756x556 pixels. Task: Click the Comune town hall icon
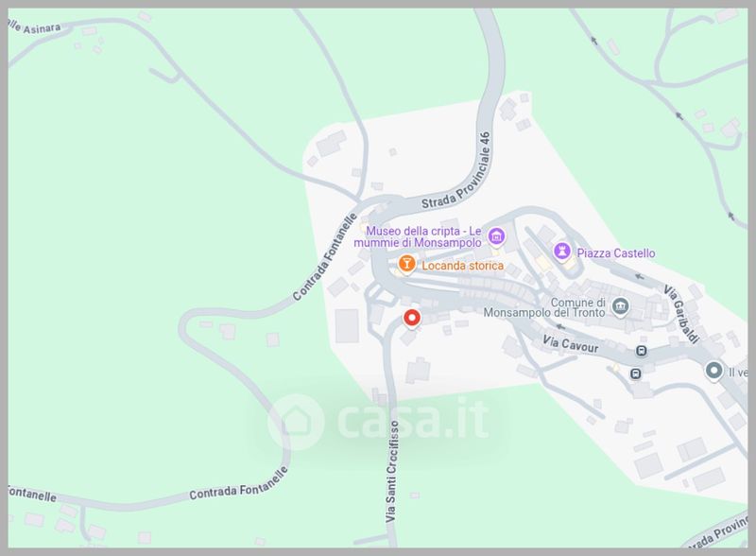point(620,306)
